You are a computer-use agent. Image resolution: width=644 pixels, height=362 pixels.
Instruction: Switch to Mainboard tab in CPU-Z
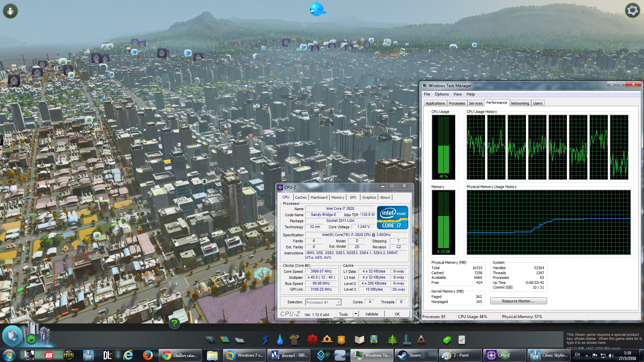tap(319, 197)
